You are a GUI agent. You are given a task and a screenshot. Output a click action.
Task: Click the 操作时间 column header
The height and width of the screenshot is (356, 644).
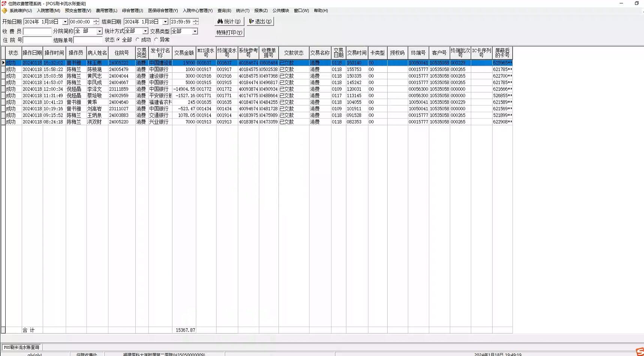(54, 53)
